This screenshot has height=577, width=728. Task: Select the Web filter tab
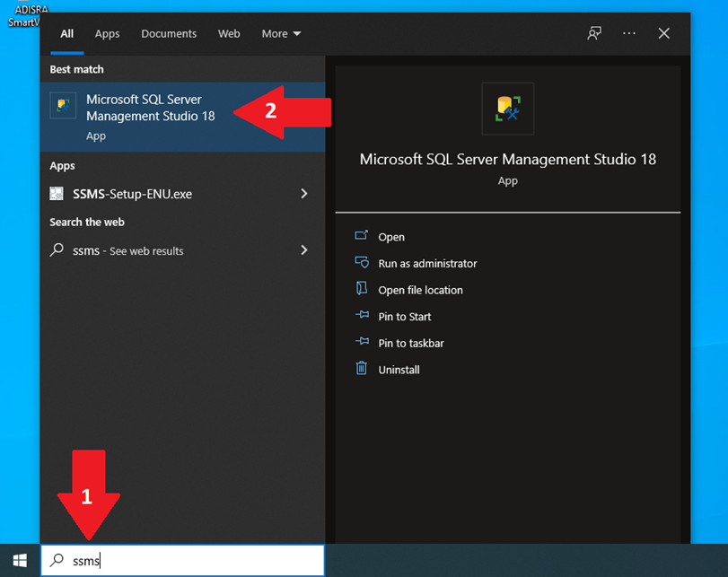pos(229,34)
